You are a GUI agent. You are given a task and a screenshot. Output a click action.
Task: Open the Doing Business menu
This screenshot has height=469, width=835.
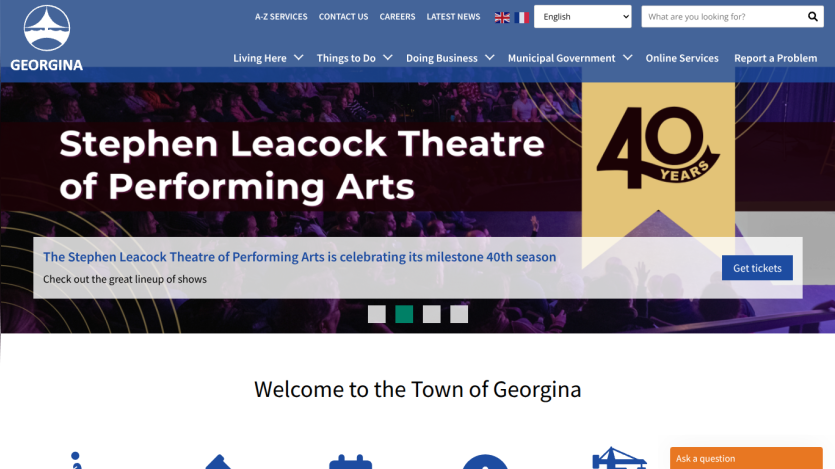click(442, 58)
